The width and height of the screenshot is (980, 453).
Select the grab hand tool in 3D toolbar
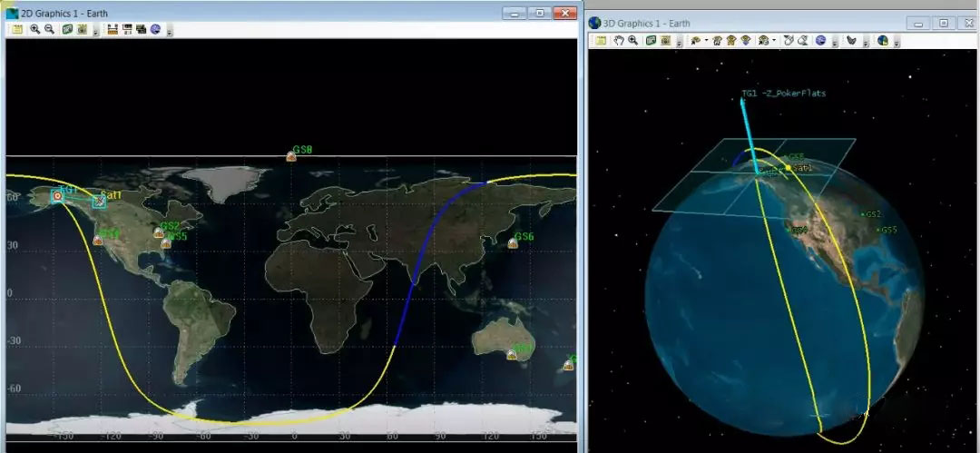618,41
